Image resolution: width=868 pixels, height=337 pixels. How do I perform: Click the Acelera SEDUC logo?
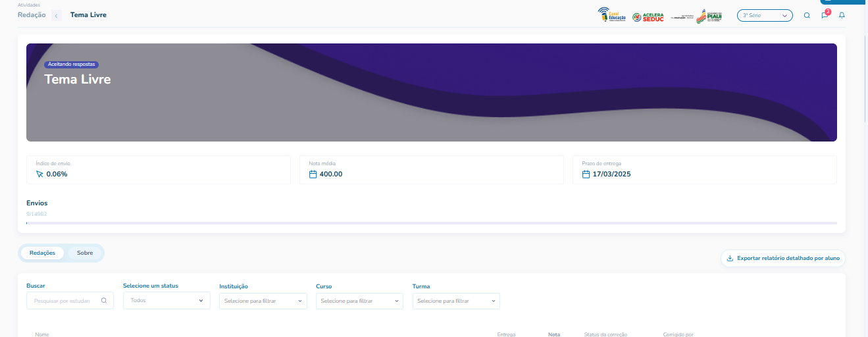[648, 16]
